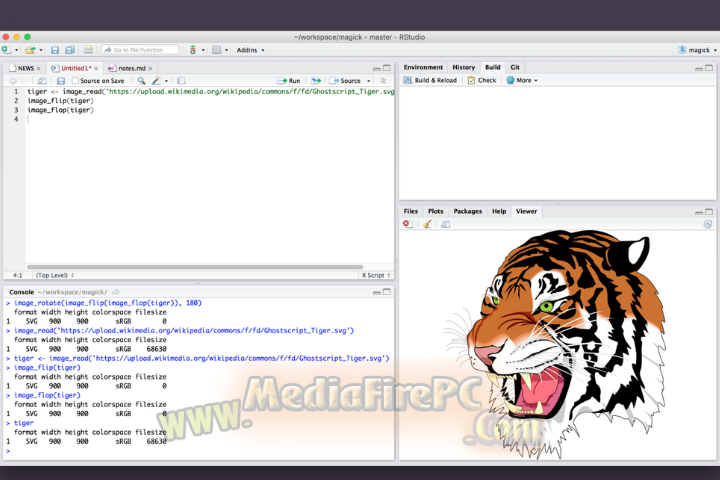Click the 4:1 cursor position indicator
Viewport: 720px width, 480px height.
17,276
